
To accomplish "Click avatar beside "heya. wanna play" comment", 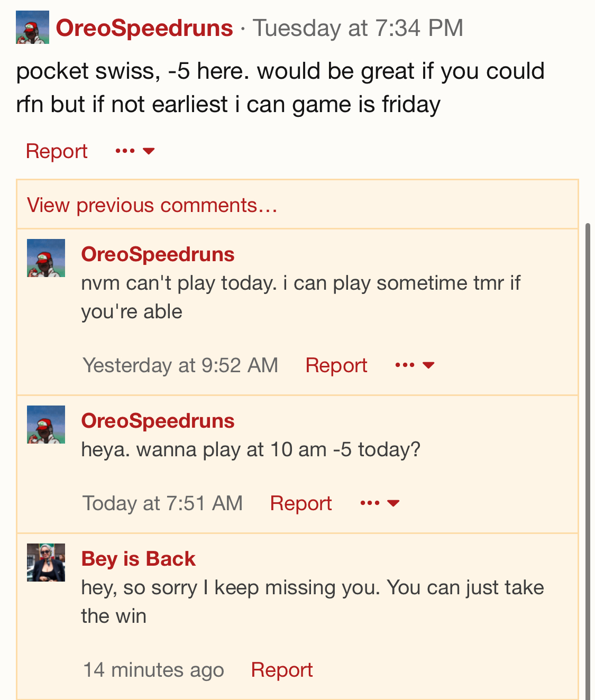I will tap(46, 425).
